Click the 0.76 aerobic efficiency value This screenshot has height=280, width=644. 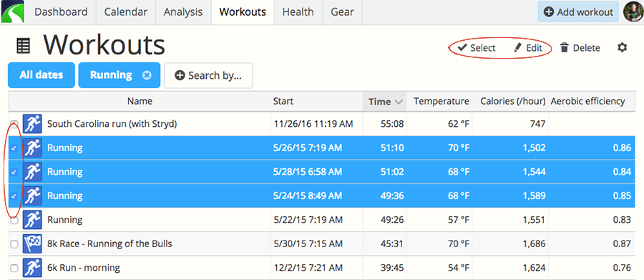[x=622, y=268]
